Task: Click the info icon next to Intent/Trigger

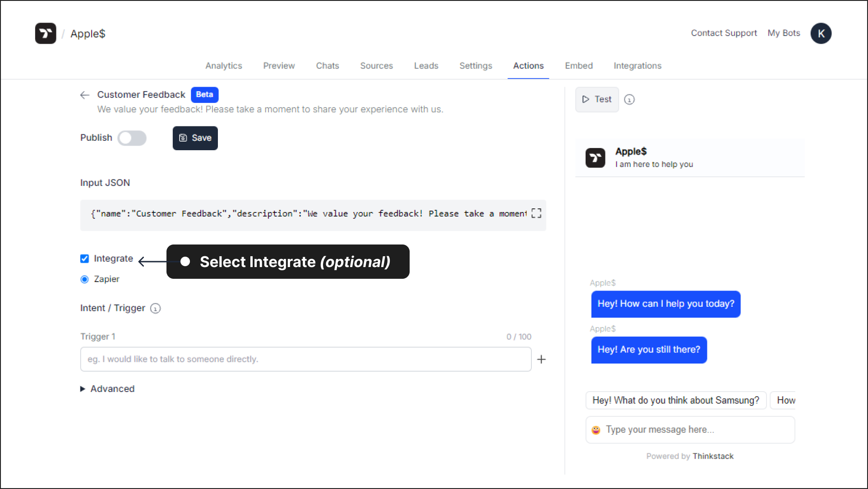Action: point(156,308)
